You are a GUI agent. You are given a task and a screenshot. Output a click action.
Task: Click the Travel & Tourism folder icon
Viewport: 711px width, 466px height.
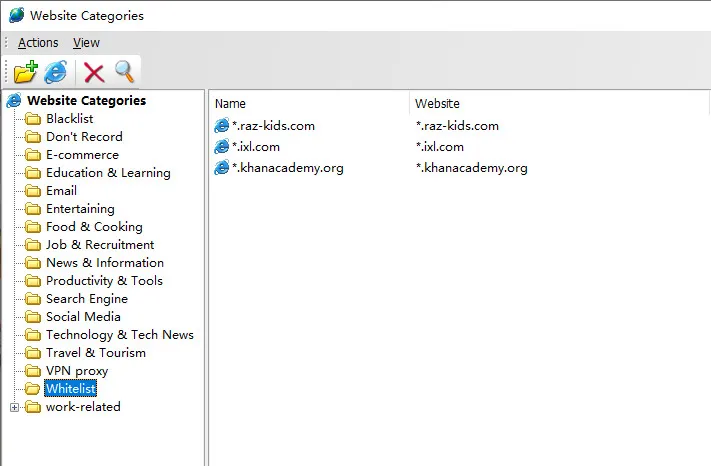tap(33, 353)
